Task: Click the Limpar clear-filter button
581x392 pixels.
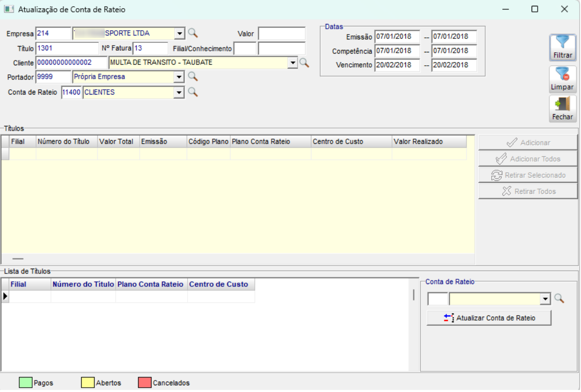Action: click(563, 79)
